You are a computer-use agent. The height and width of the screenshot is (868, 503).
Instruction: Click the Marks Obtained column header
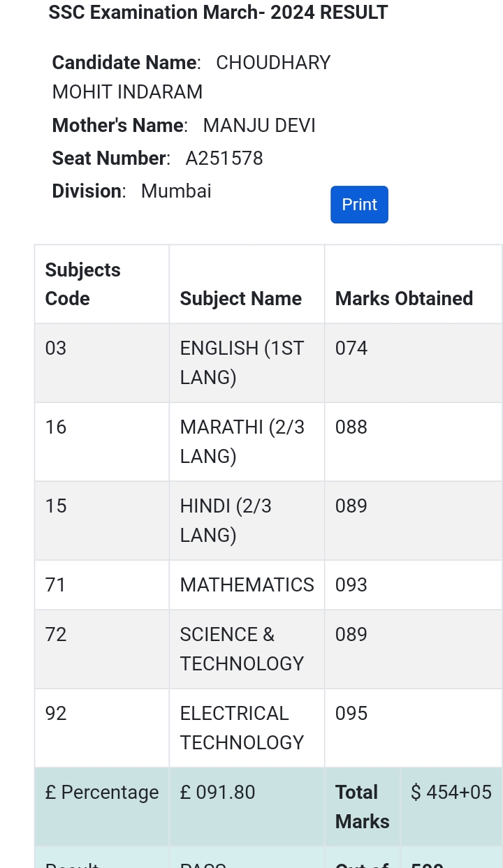click(404, 299)
